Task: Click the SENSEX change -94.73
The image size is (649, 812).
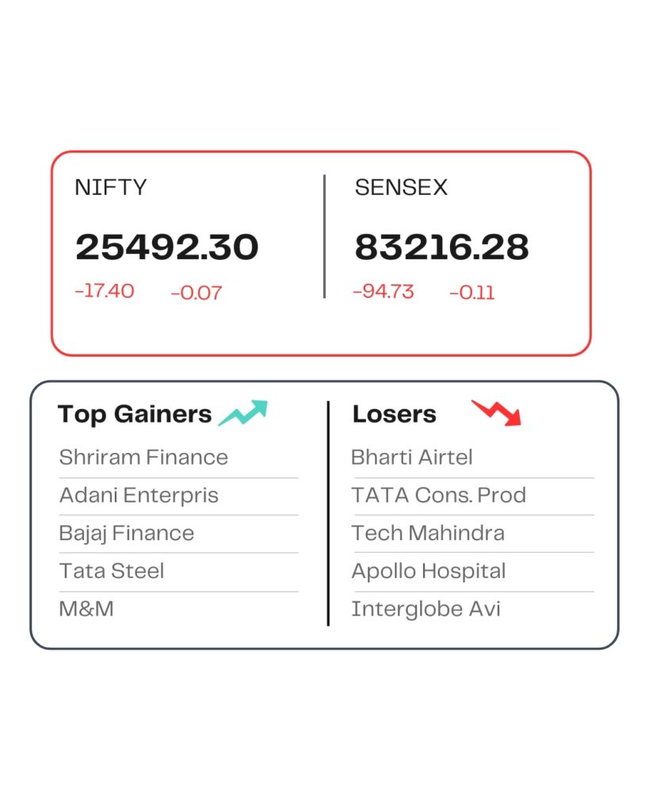Action: click(384, 291)
